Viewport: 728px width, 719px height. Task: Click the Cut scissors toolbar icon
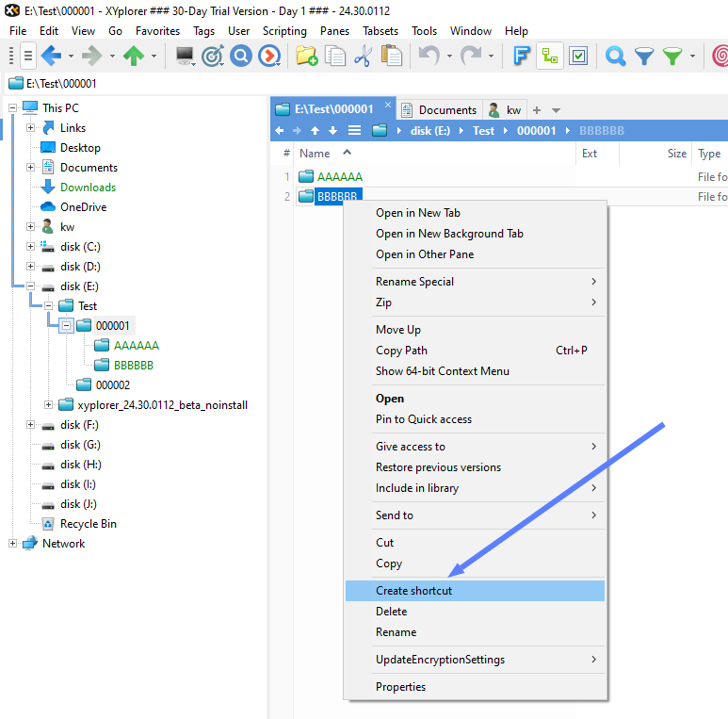(364, 56)
